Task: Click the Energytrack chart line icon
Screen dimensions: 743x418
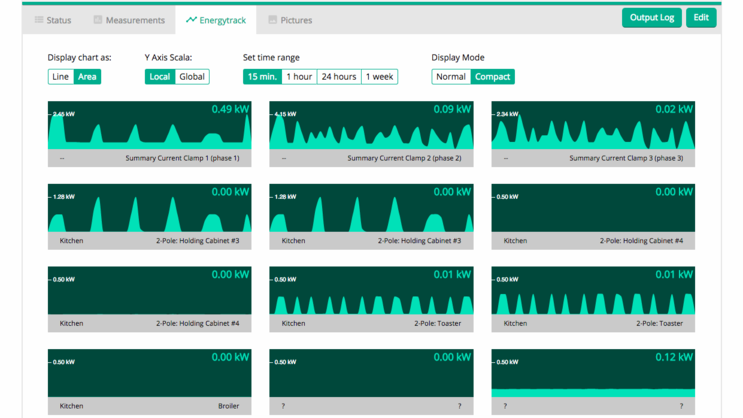Action: pos(191,19)
